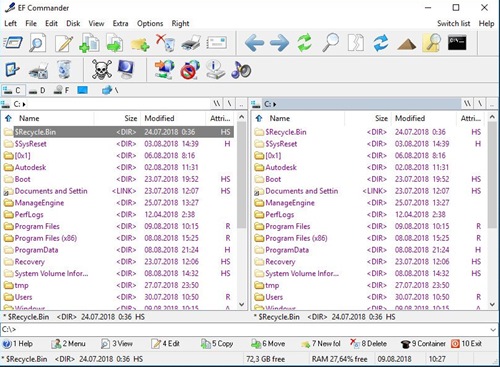Expand right panel C: path arrow
This screenshot has width=500, height=367.
click(x=274, y=104)
